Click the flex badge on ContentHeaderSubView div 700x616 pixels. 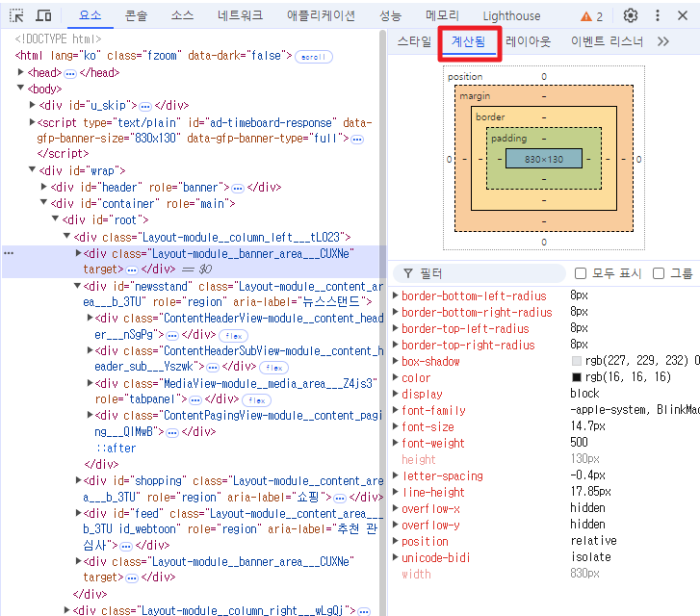point(273,368)
